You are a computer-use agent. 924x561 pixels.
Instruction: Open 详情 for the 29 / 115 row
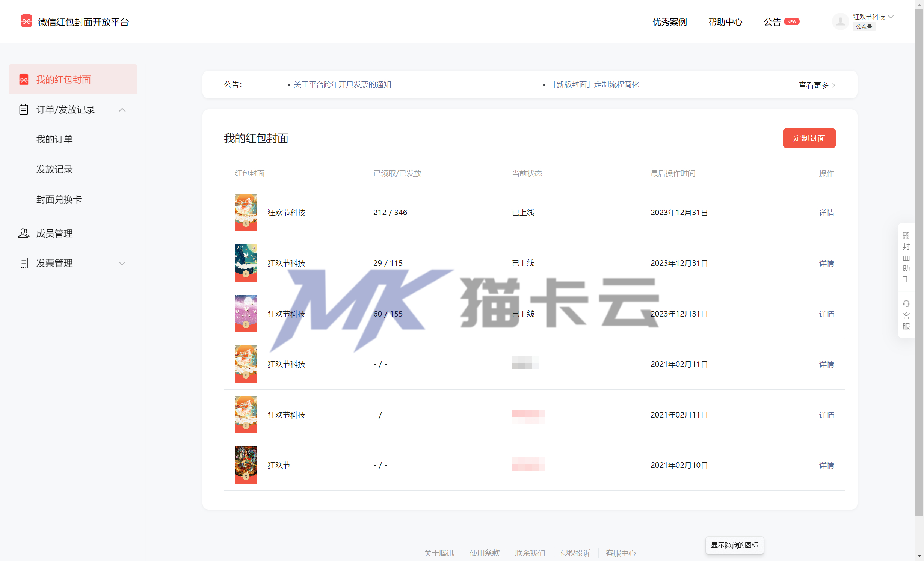pyautogui.click(x=826, y=263)
